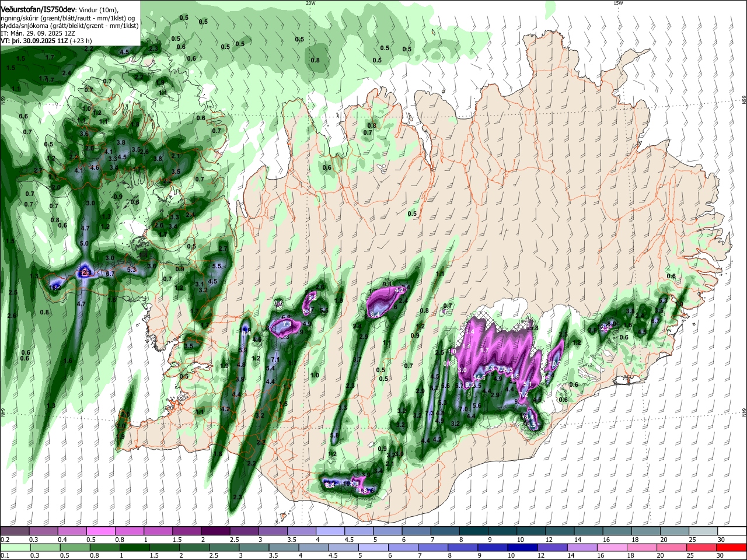Select the deep blue swatch above bottom-row 10
This screenshot has height=560, width=747.
[522, 547]
